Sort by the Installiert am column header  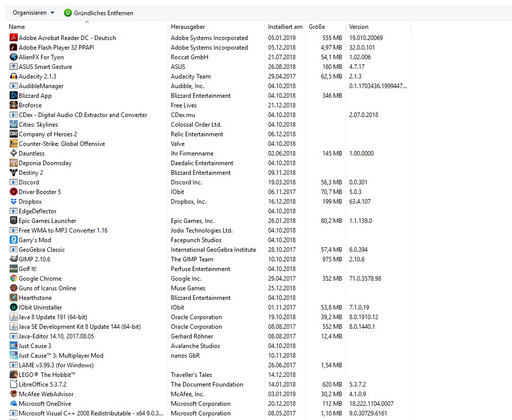(x=285, y=27)
